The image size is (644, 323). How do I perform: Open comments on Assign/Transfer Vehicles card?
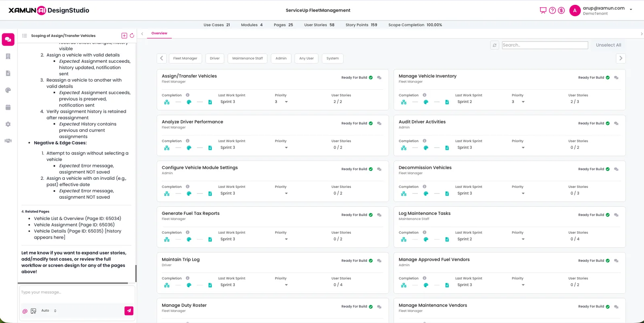pyautogui.click(x=379, y=78)
